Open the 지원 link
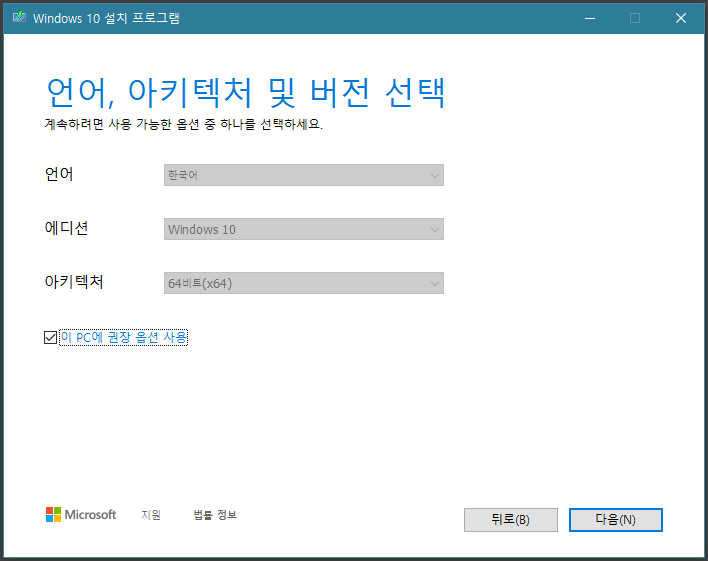This screenshot has width=708, height=561. point(151,514)
